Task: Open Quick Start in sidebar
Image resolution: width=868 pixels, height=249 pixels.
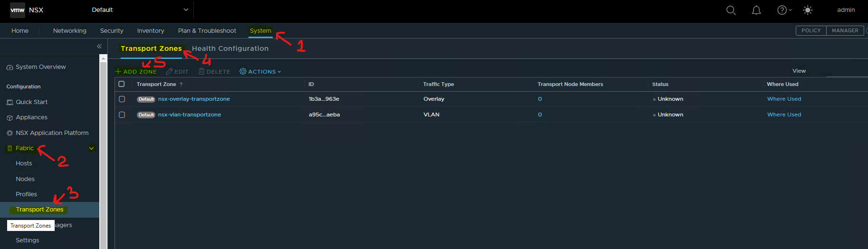Action: click(x=31, y=102)
